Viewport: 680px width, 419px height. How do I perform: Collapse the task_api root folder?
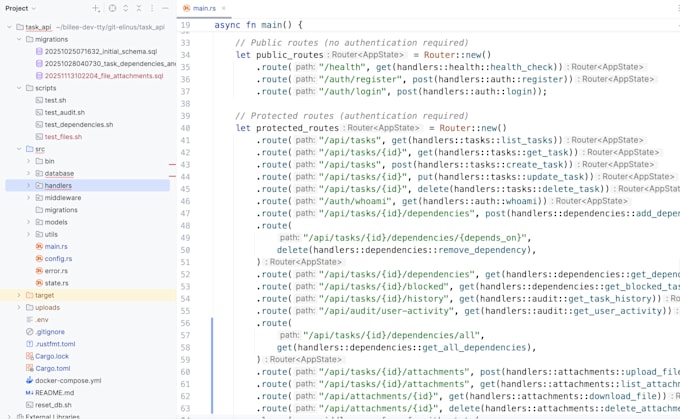(x=9, y=27)
